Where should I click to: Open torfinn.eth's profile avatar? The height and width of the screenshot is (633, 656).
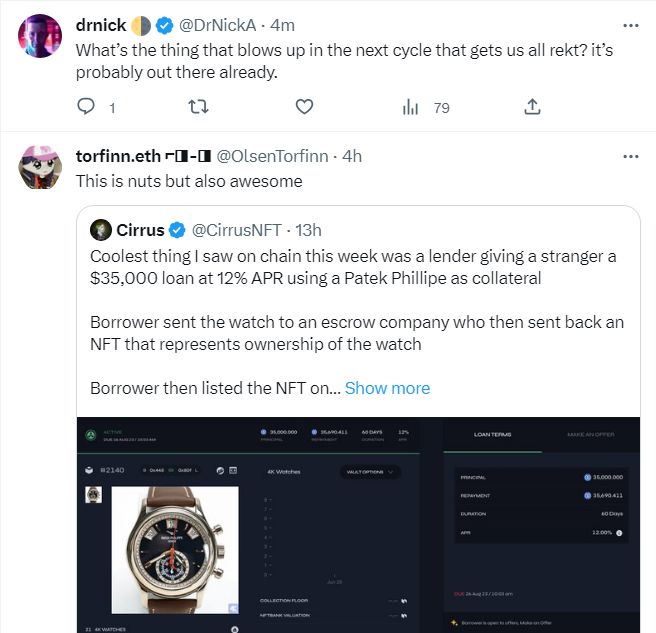41,167
